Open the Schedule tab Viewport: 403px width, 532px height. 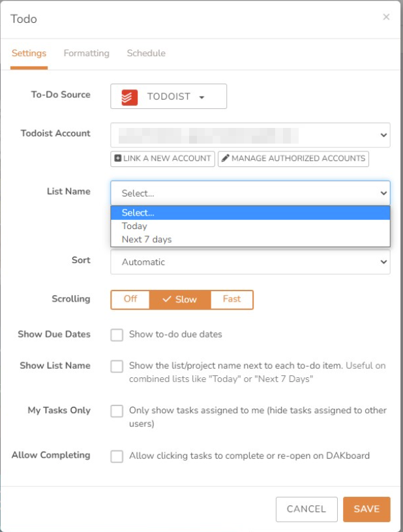[145, 53]
